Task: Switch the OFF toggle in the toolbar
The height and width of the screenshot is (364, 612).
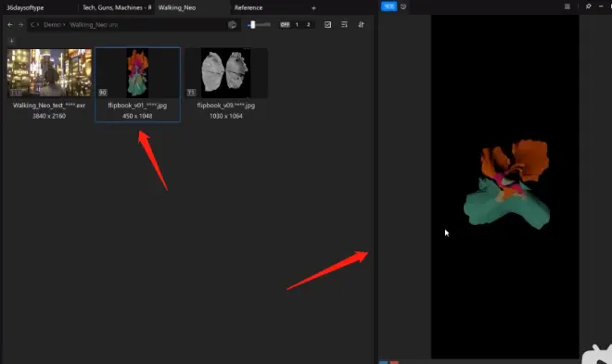Action: click(285, 25)
